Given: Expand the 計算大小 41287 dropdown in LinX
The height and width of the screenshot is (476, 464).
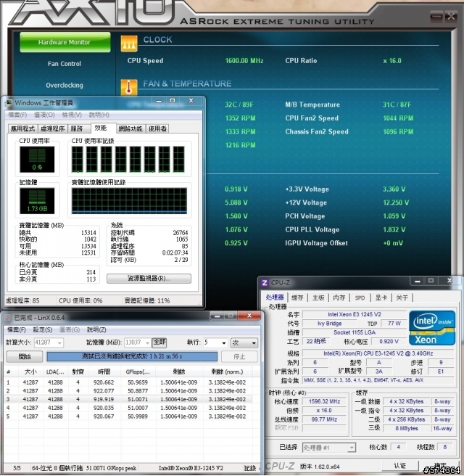Looking at the screenshot, I should 59,343.
